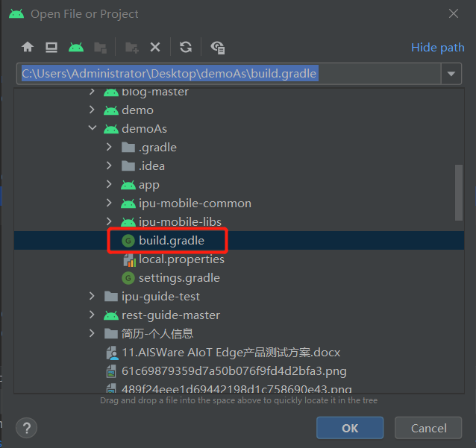Image resolution: width=476 pixels, height=448 pixels.
Task: Click the file path input field
Action: tap(224, 74)
